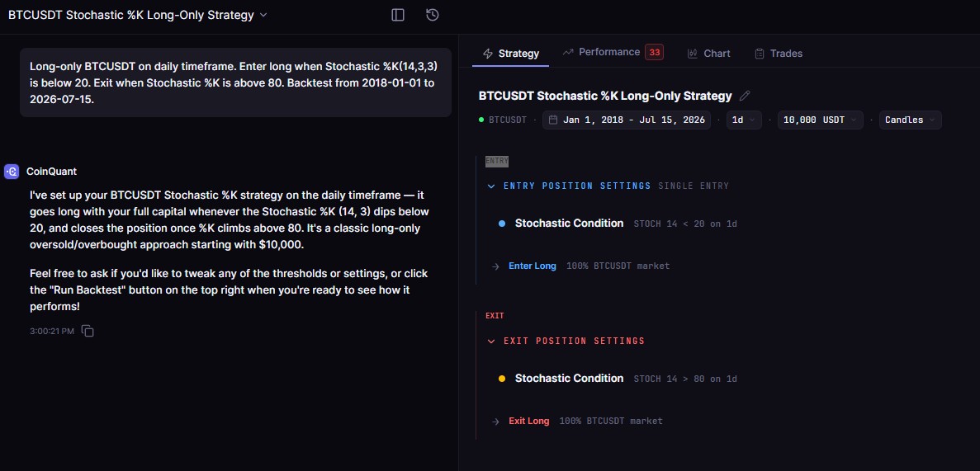This screenshot has height=471, width=980.
Task: Open the Trades tab
Action: (779, 54)
